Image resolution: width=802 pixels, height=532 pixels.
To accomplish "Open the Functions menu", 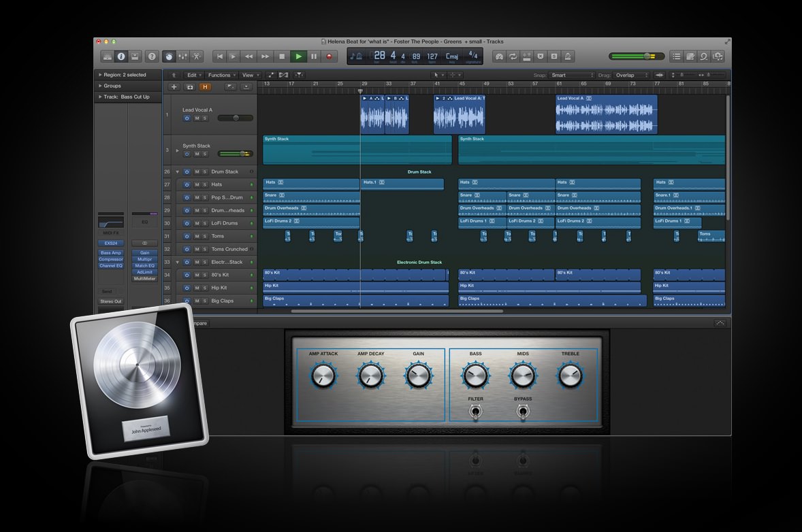I will [x=222, y=75].
